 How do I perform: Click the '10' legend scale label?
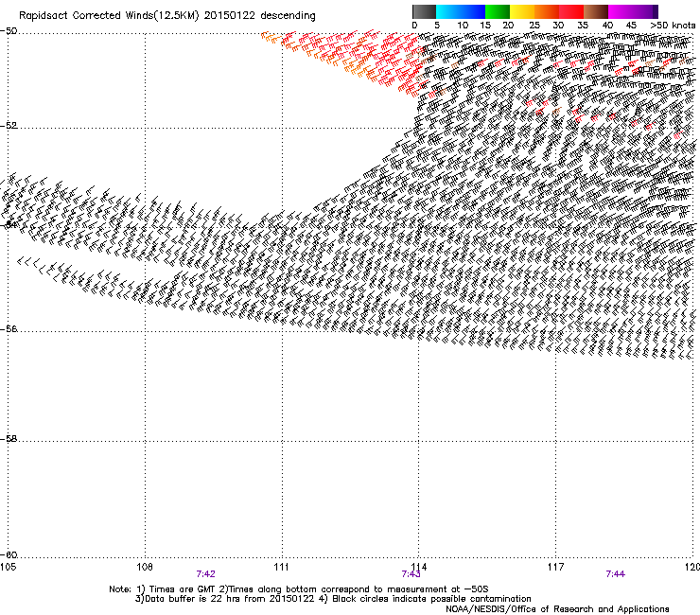(463, 26)
